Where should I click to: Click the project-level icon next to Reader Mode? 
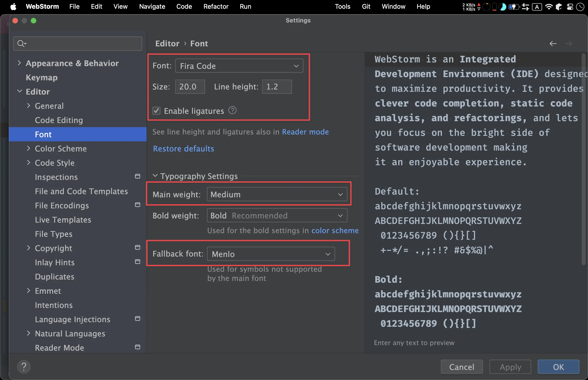pyautogui.click(x=138, y=347)
